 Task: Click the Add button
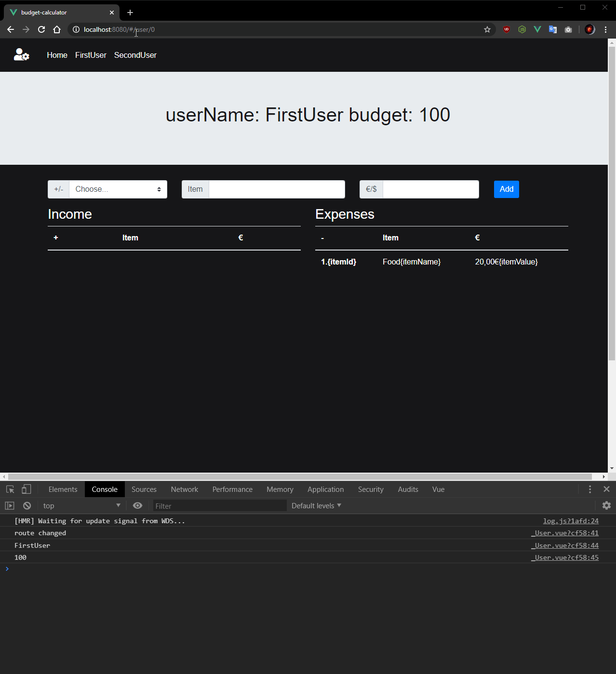point(506,189)
